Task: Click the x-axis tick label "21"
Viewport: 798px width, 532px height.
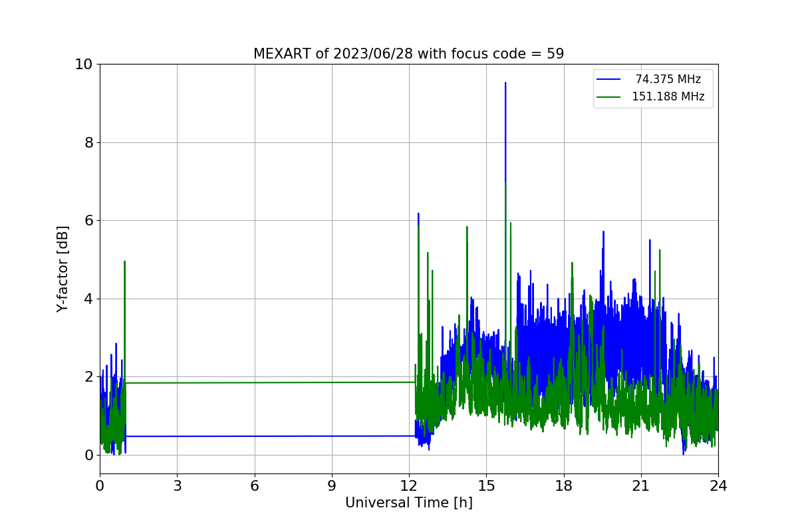Action: tap(641, 486)
